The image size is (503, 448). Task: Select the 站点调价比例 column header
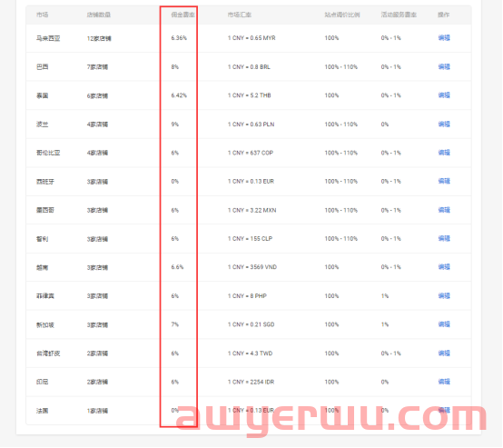point(342,15)
